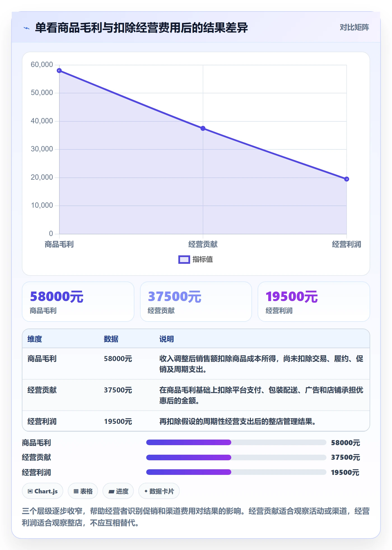This screenshot has width=392, height=550.
Task: Open the 19500元 经营利润 data card
Action: pyautogui.click(x=314, y=302)
